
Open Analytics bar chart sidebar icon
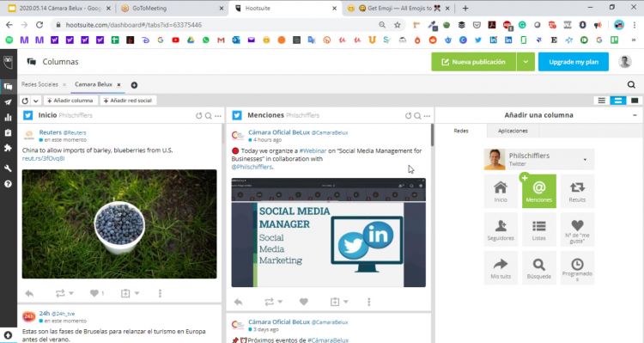pos(8,117)
